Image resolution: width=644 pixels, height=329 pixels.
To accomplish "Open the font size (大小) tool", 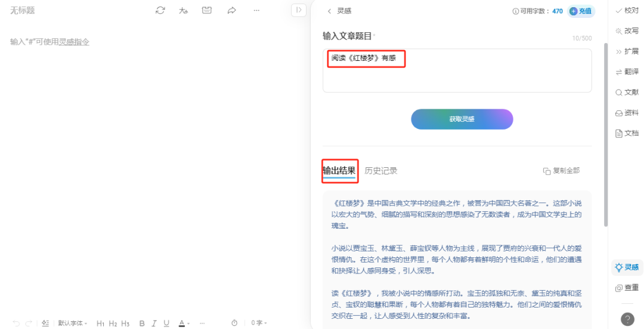I will point(183,10).
